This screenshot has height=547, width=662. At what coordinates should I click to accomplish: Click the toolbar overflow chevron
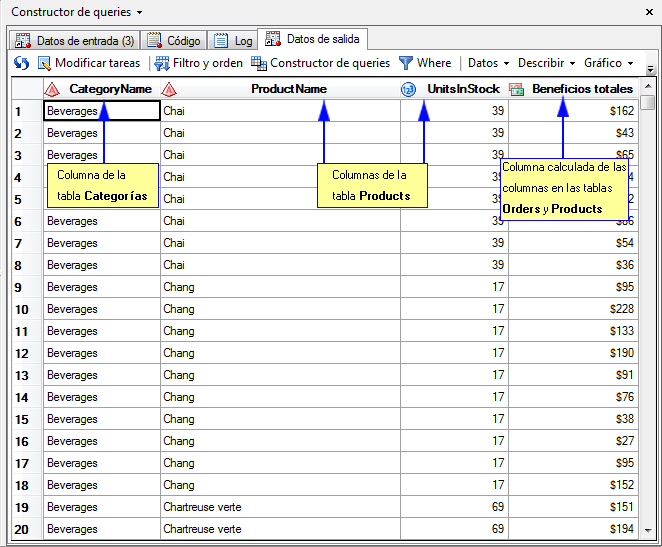click(650, 68)
